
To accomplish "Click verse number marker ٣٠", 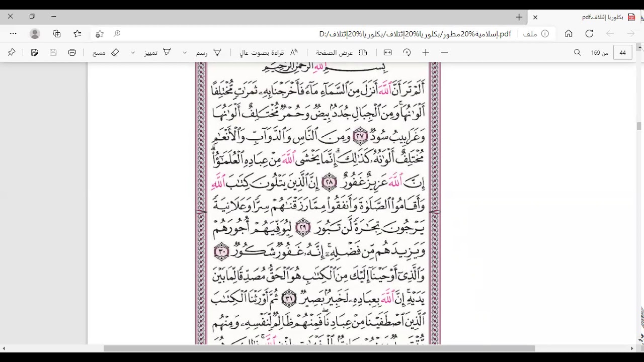I will (x=221, y=251).
